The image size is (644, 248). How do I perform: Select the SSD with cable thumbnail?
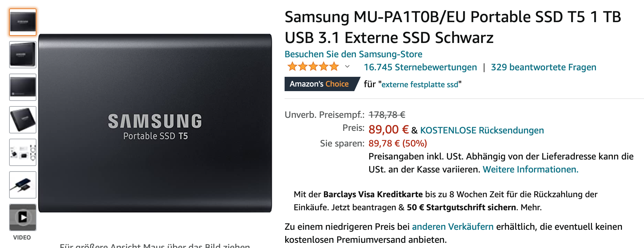pos(23,185)
